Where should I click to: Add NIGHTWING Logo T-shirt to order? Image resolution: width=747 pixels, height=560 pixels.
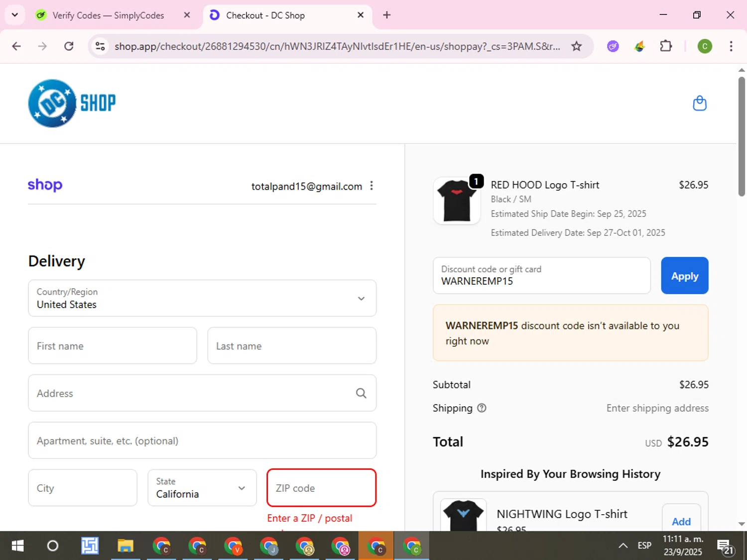[x=681, y=519]
